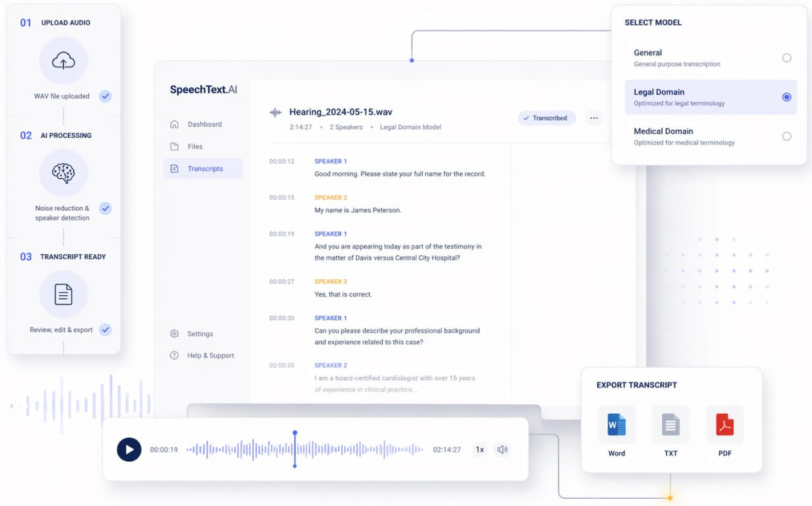Select the Word export icon
This screenshot has height=506, width=812.
(x=616, y=425)
